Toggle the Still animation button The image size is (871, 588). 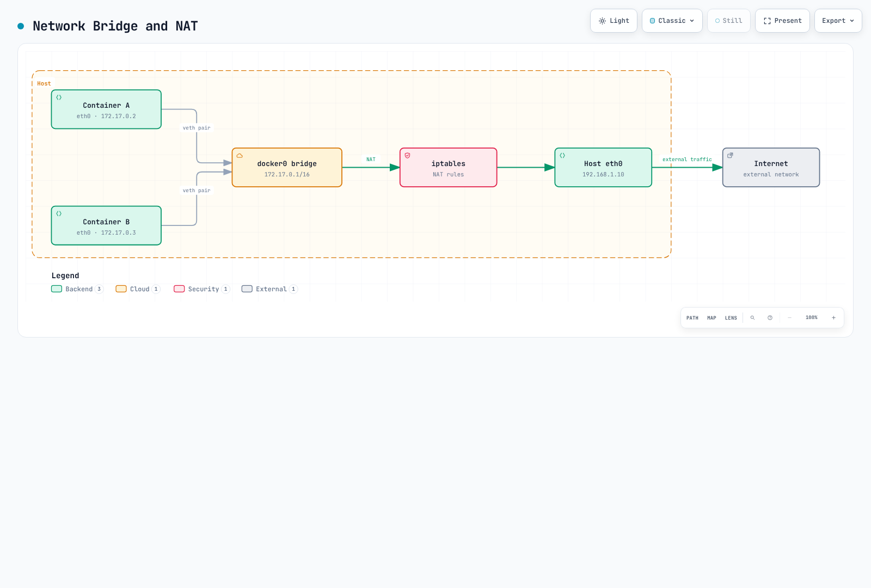coord(729,21)
